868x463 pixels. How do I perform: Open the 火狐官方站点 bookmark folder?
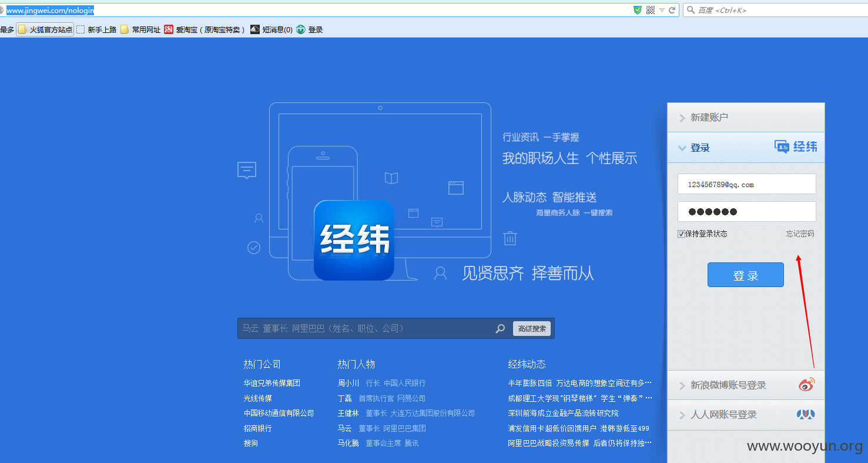[45, 29]
